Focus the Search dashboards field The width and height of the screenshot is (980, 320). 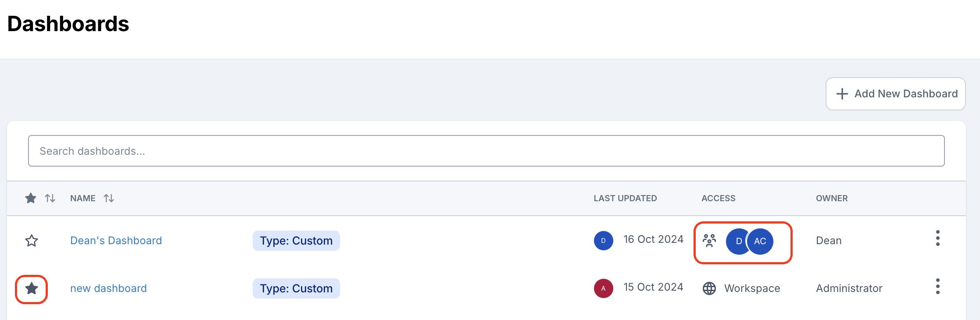(486, 151)
